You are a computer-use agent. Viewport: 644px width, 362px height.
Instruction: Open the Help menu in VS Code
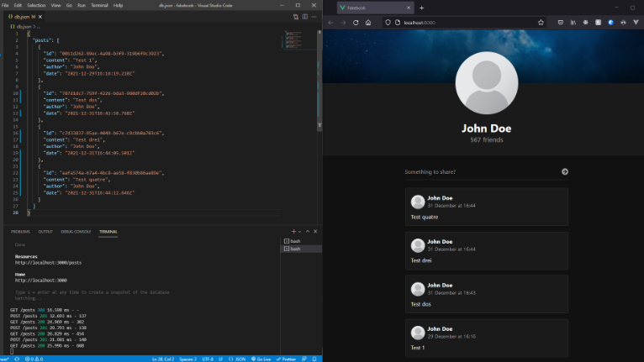pos(118,5)
